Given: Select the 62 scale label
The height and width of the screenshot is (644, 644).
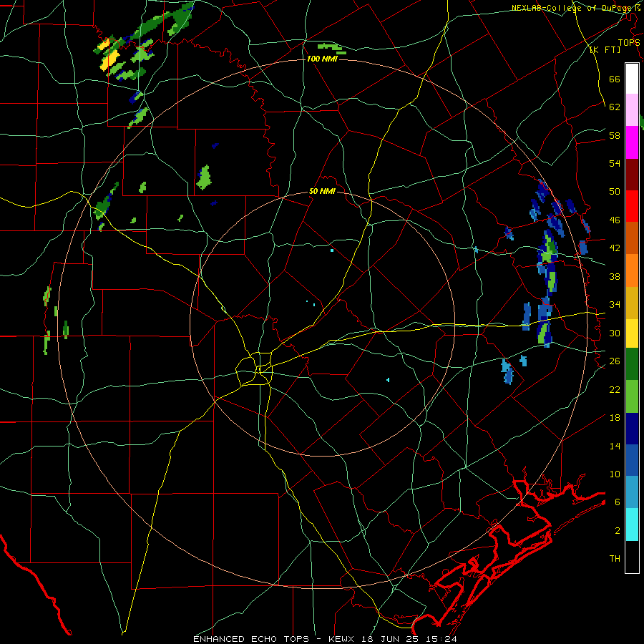Looking at the screenshot, I should [x=615, y=107].
